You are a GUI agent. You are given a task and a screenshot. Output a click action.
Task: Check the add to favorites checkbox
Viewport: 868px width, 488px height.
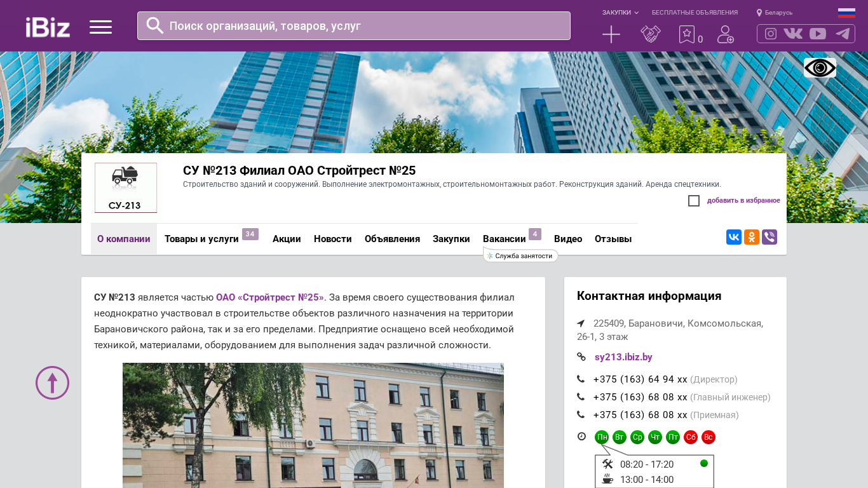[x=694, y=201]
